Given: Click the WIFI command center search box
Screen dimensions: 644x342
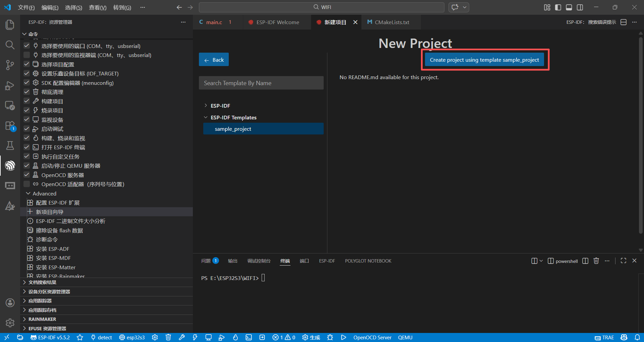Looking at the screenshot, I should pyautogui.click(x=321, y=7).
